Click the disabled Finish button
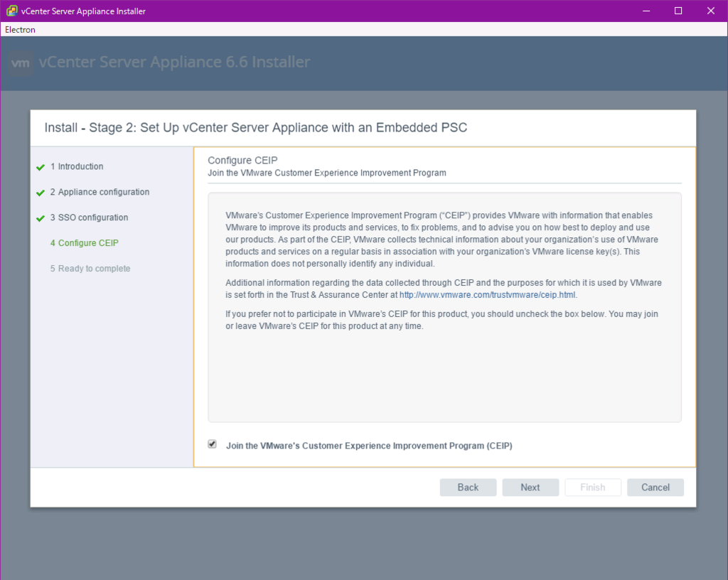The height and width of the screenshot is (580, 728). tap(593, 487)
